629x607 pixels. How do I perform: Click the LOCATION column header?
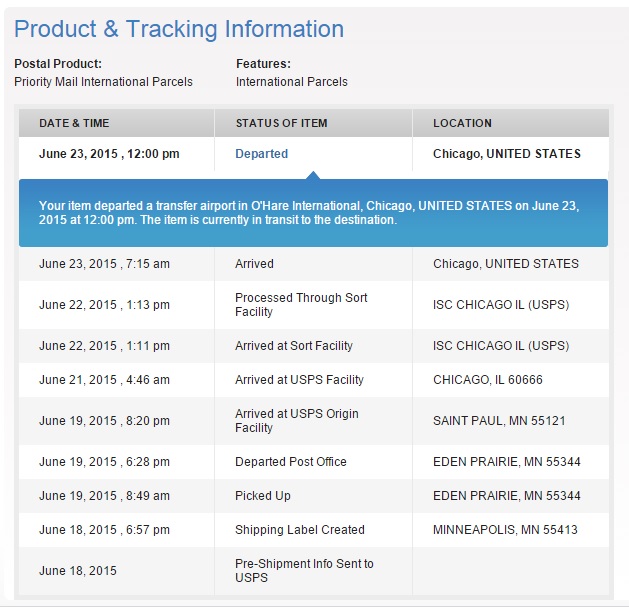[x=462, y=123]
